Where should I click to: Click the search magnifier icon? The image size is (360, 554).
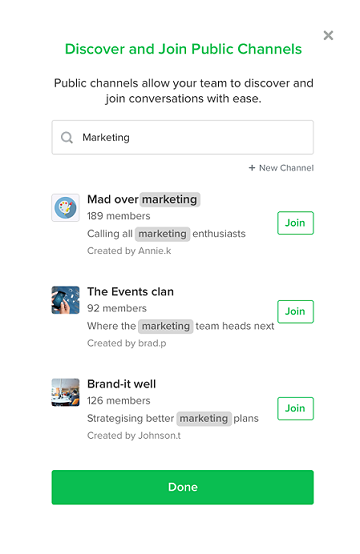pyautogui.click(x=67, y=137)
